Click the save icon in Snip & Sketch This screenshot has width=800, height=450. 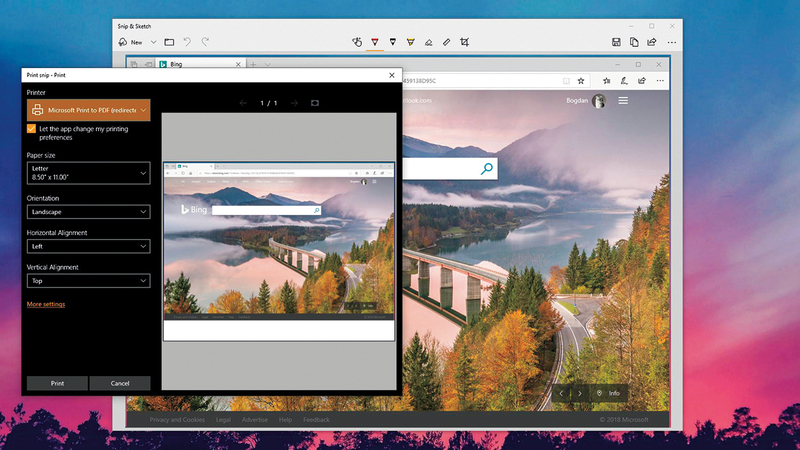point(617,42)
